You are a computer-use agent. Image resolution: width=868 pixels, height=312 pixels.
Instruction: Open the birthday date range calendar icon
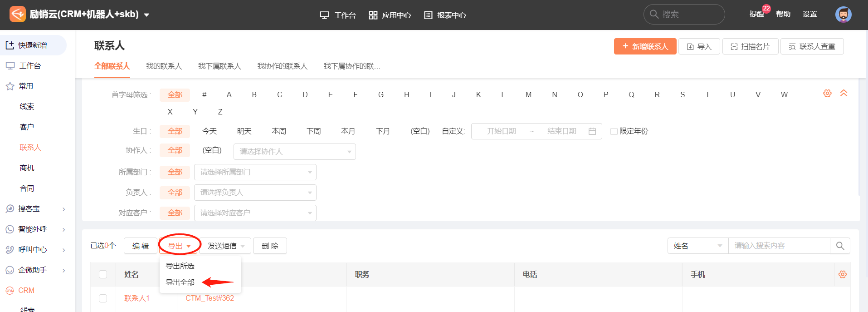pyautogui.click(x=592, y=131)
